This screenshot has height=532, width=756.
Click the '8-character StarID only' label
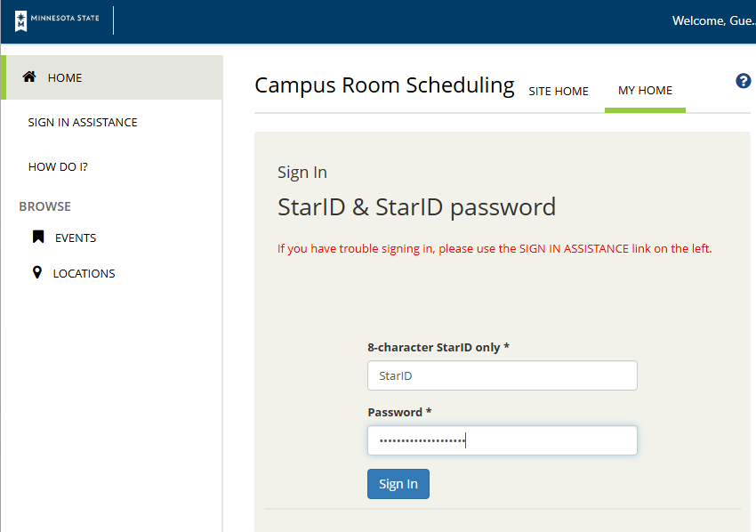pyautogui.click(x=438, y=347)
